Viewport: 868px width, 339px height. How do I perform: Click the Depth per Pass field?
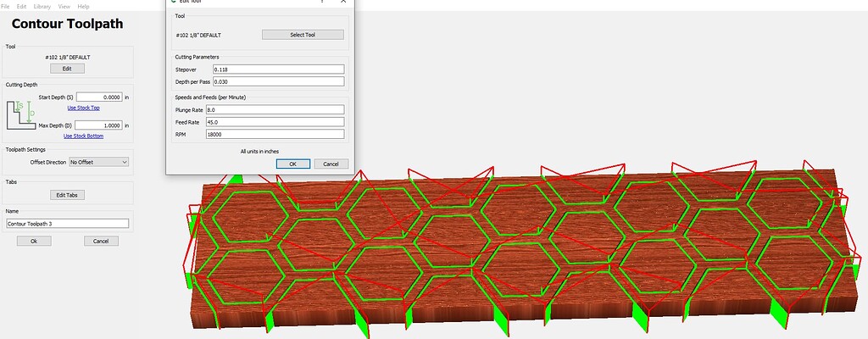click(x=279, y=81)
